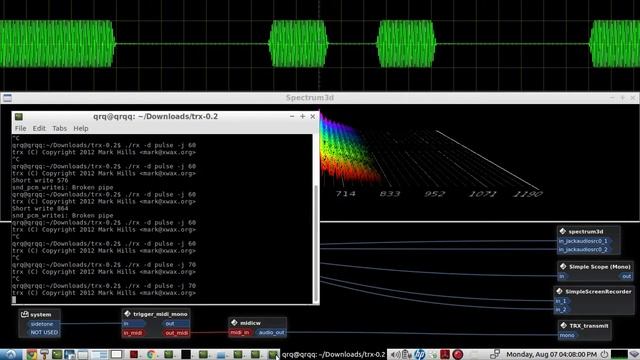640x360 pixels.
Task: Launch Chrome from the taskbar launcher
Action: (31, 354)
